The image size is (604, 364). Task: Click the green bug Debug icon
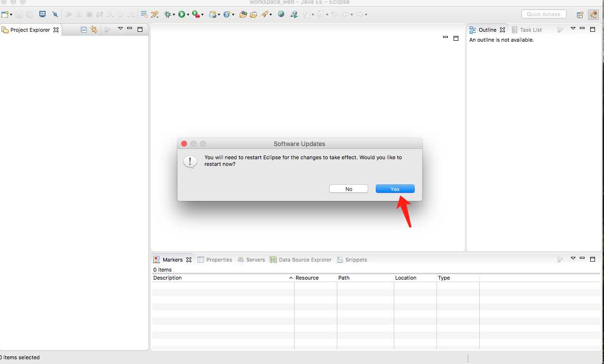pyautogui.click(x=167, y=14)
